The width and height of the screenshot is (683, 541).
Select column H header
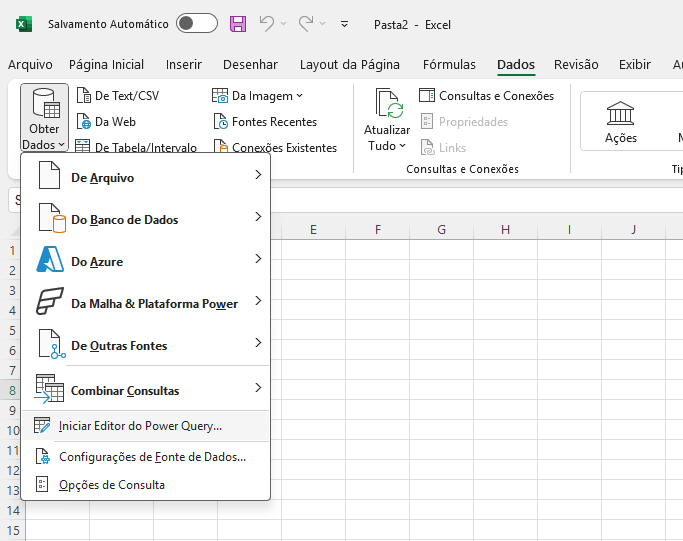505,230
